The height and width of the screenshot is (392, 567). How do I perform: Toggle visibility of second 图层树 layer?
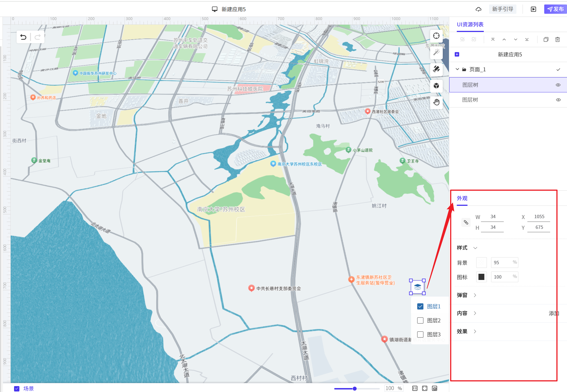tap(558, 100)
